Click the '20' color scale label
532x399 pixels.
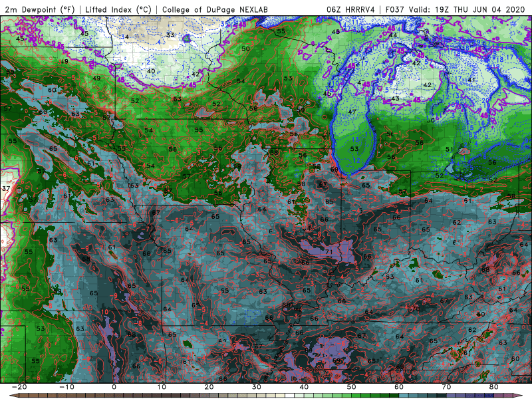[x=209, y=387]
